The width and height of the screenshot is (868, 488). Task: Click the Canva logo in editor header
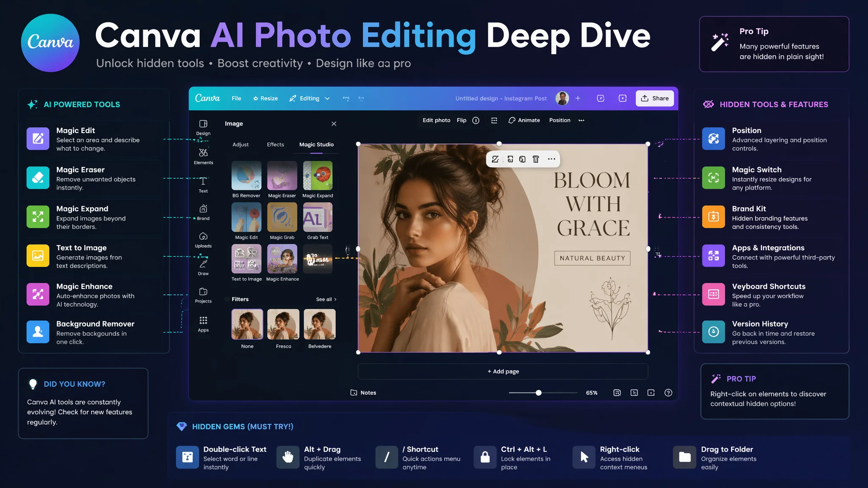207,98
